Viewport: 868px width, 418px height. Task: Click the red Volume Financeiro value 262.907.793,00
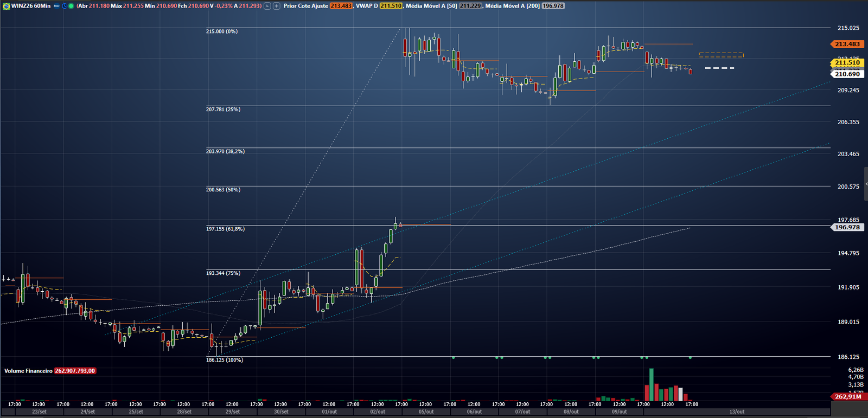click(75, 371)
